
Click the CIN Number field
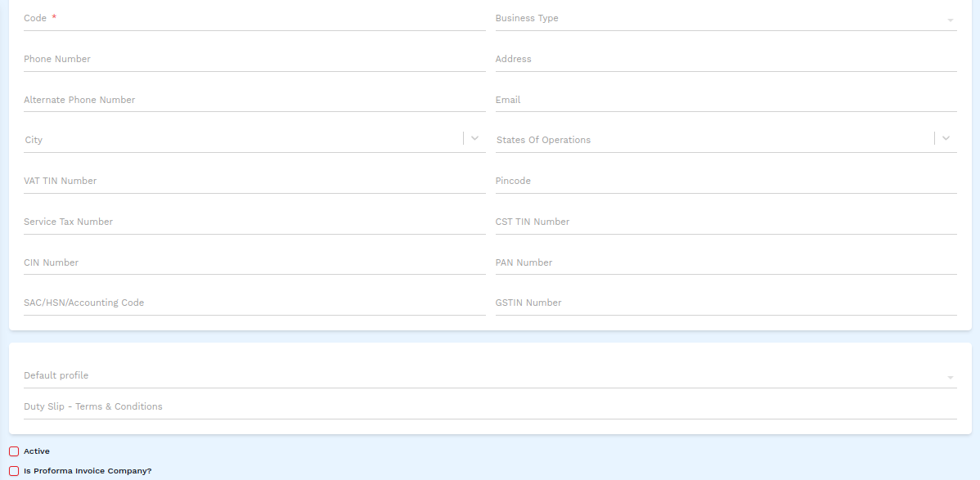(x=254, y=263)
